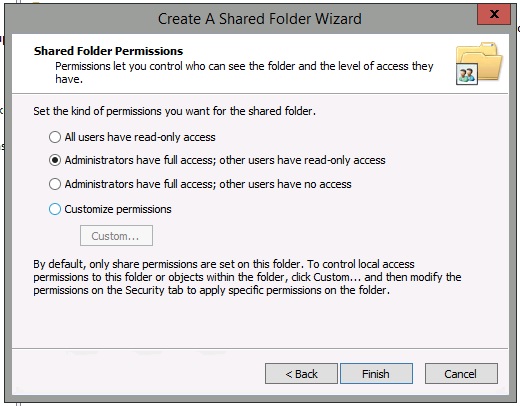Close the wizard with the red X

494,14
